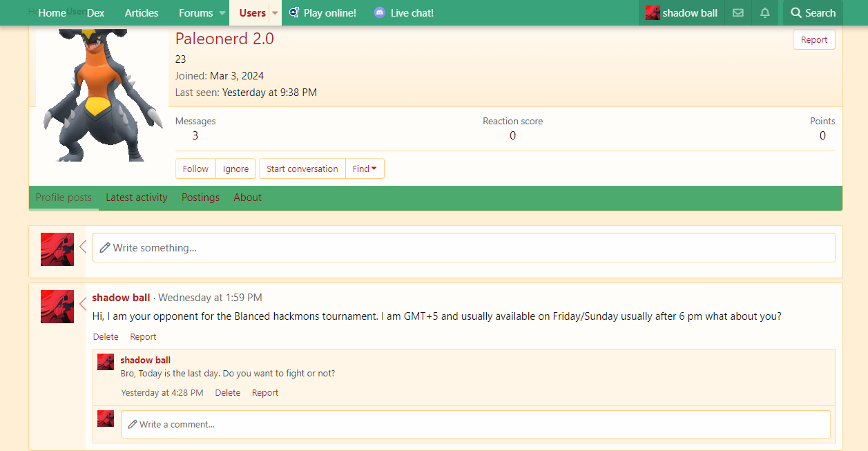Switch to the Postings tab

pyautogui.click(x=200, y=198)
